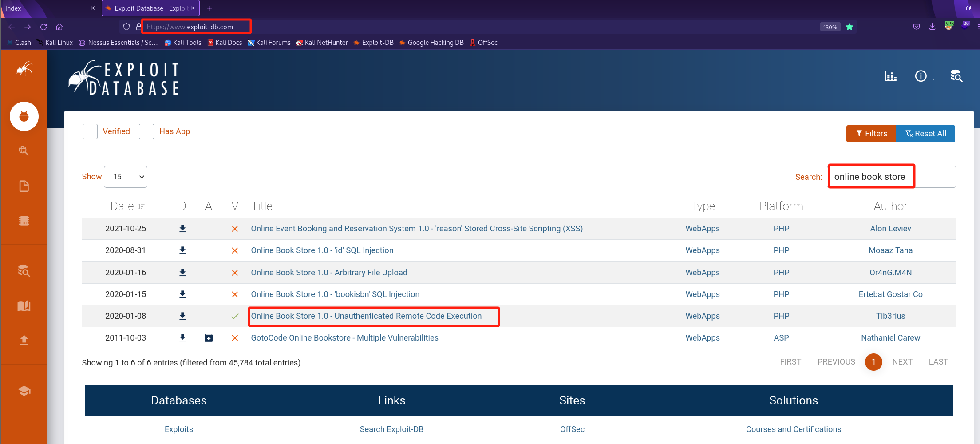Download the Unauthenticated Remote Code Execution exploit

182,316
